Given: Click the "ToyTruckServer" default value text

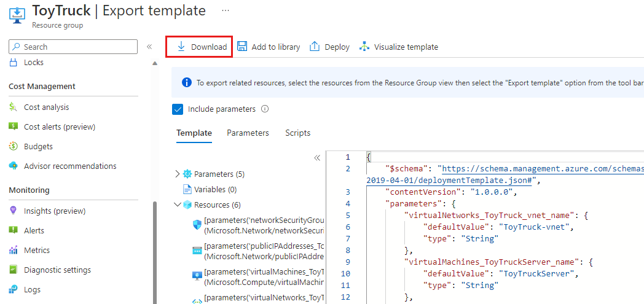Looking at the screenshot, I should click(538, 273).
